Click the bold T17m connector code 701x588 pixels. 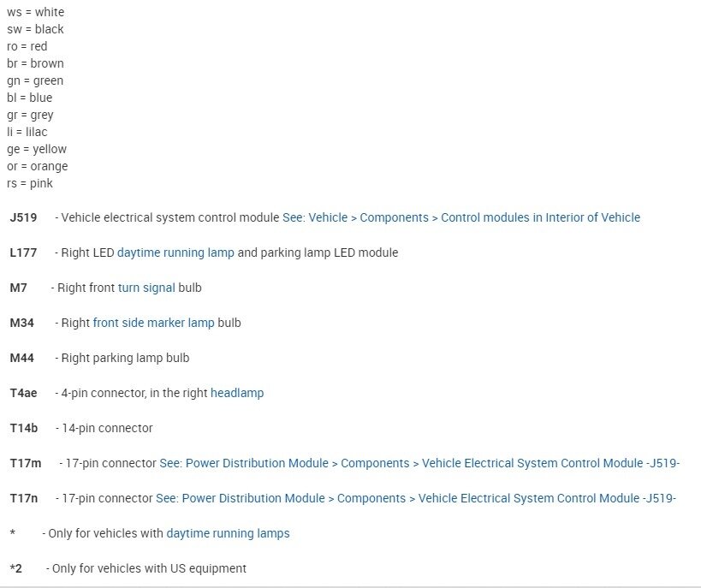25,463
